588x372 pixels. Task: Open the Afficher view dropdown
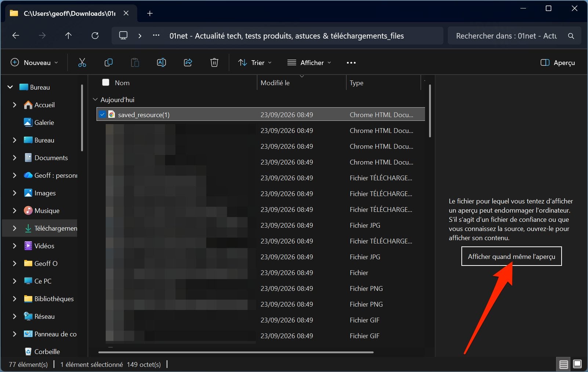(309, 63)
